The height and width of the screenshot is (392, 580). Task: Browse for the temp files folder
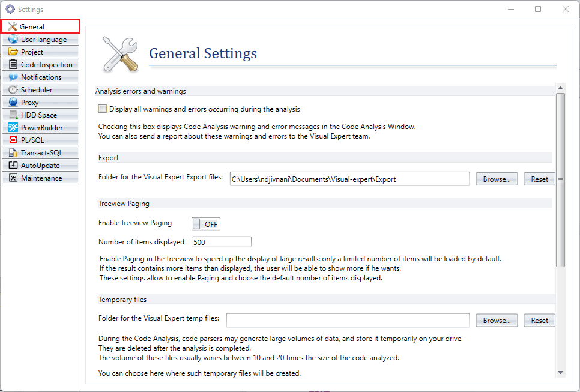[x=497, y=320]
